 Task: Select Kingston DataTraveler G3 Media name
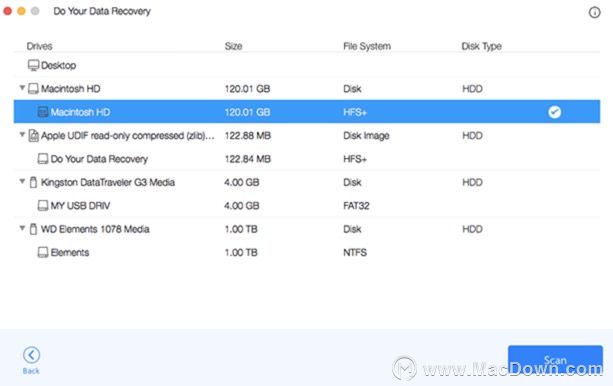click(108, 182)
